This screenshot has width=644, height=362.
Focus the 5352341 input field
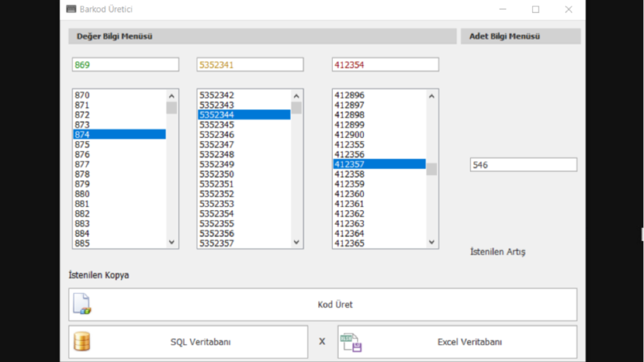point(249,64)
